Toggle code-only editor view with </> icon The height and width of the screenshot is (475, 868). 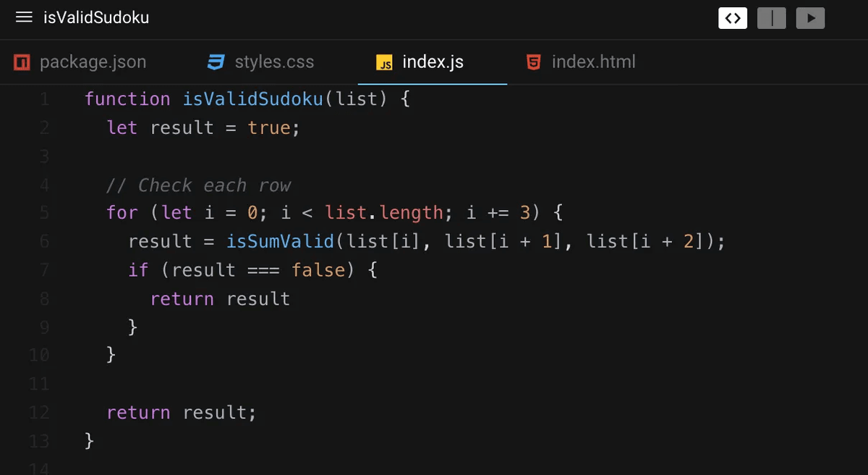(733, 18)
